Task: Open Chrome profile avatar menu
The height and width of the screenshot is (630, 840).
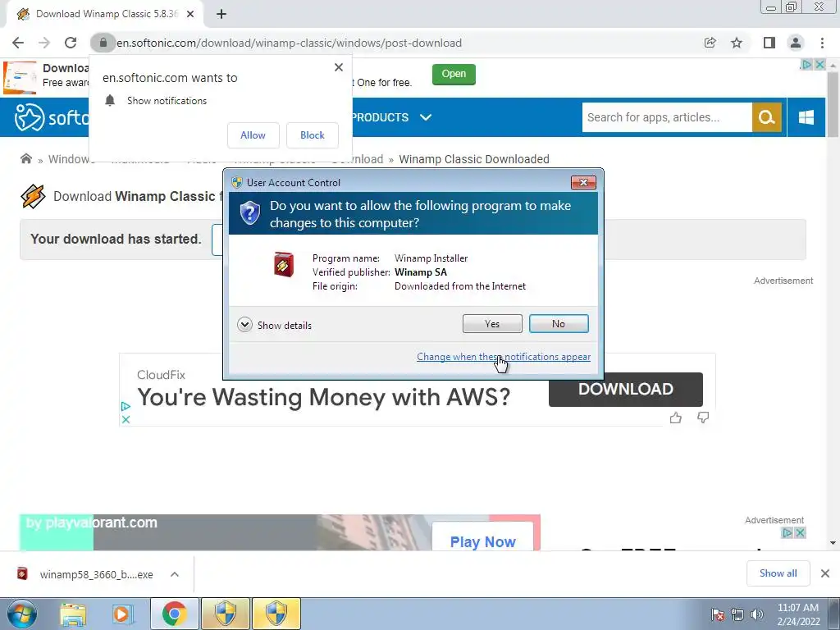Action: (x=796, y=43)
